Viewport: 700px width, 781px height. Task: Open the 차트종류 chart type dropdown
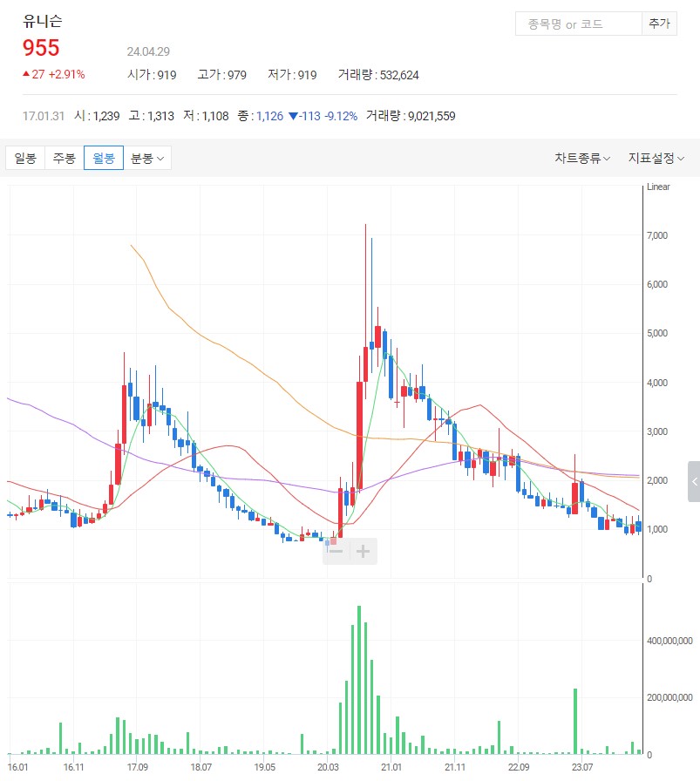(x=582, y=158)
